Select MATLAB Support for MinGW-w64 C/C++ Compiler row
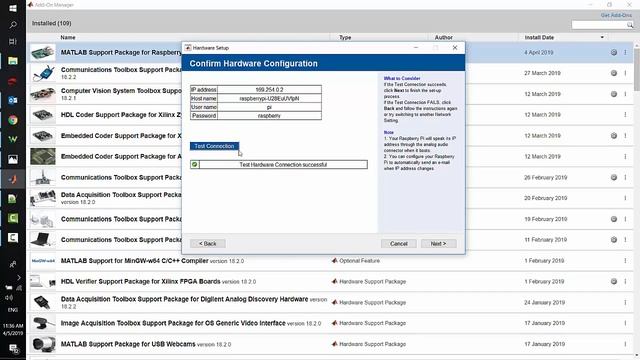Image resolution: width=640 pixels, height=360 pixels. [x=331, y=261]
